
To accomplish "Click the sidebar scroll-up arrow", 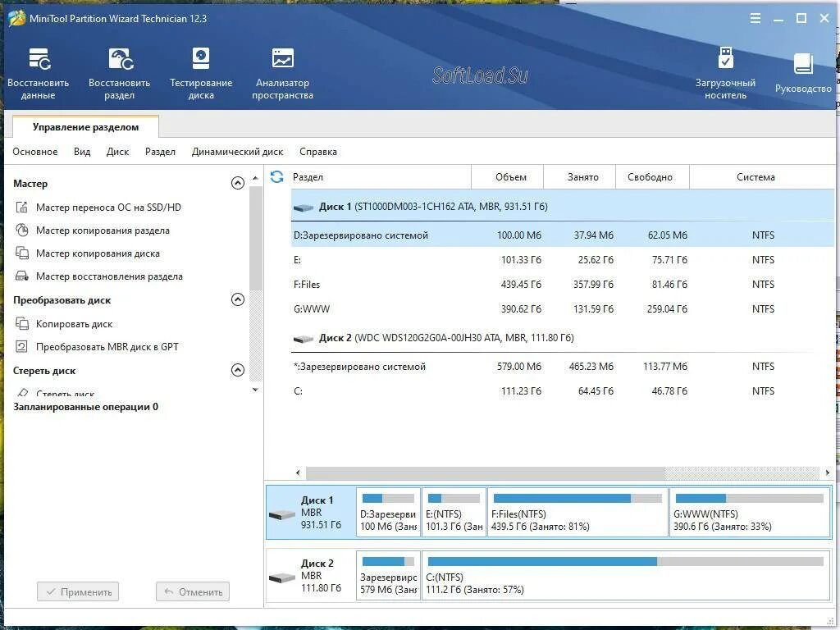I will pyautogui.click(x=256, y=177).
